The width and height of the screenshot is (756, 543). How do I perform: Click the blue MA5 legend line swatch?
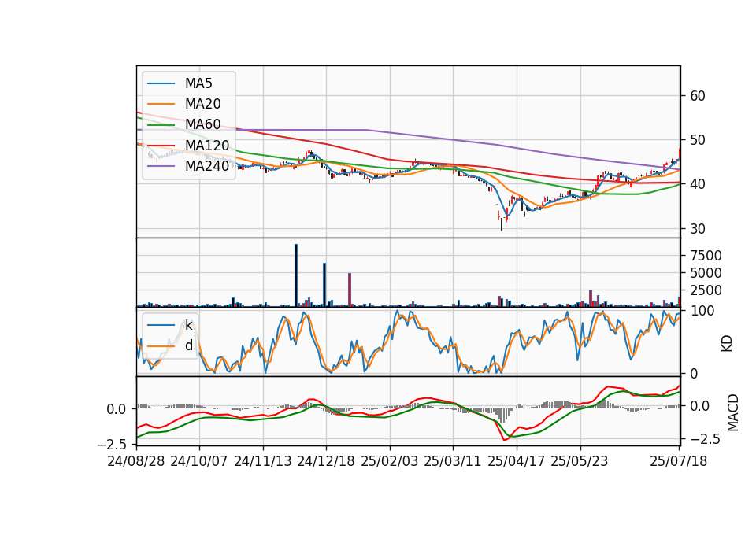[161, 84]
